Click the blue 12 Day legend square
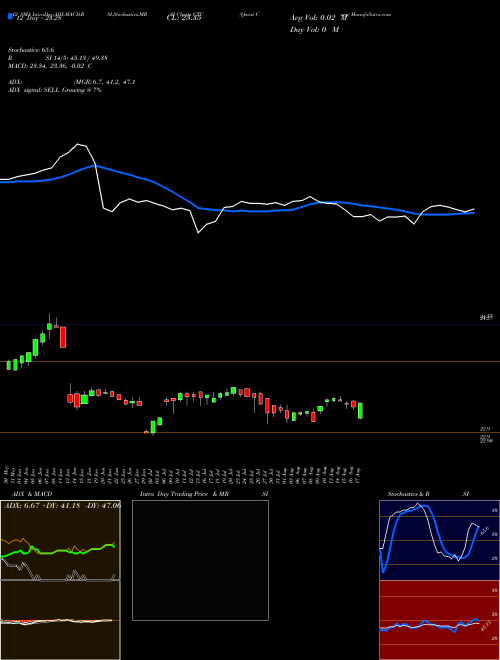The width and height of the screenshot is (500, 660). [x=11, y=17]
